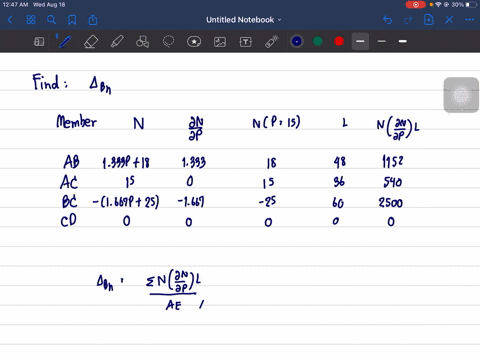Pick the green pen color
This screenshot has height=360, width=480.
coord(318,41)
